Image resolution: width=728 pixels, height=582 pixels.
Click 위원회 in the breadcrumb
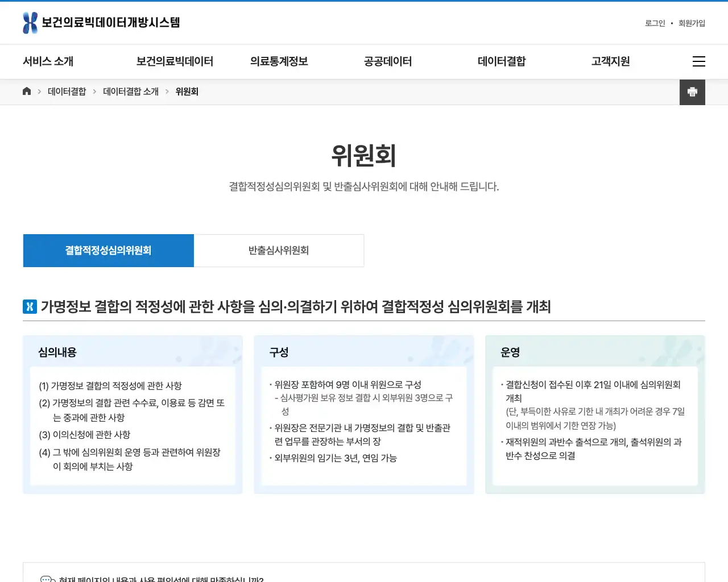[x=187, y=92]
